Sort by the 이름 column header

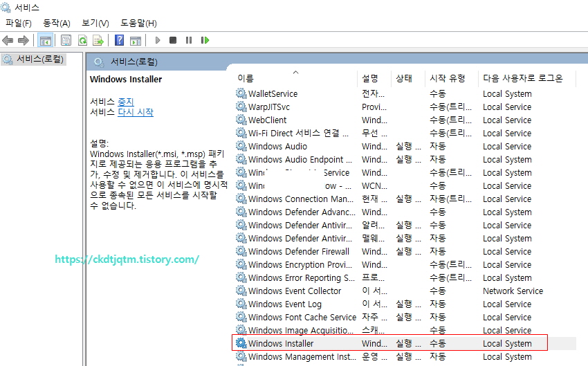point(246,78)
